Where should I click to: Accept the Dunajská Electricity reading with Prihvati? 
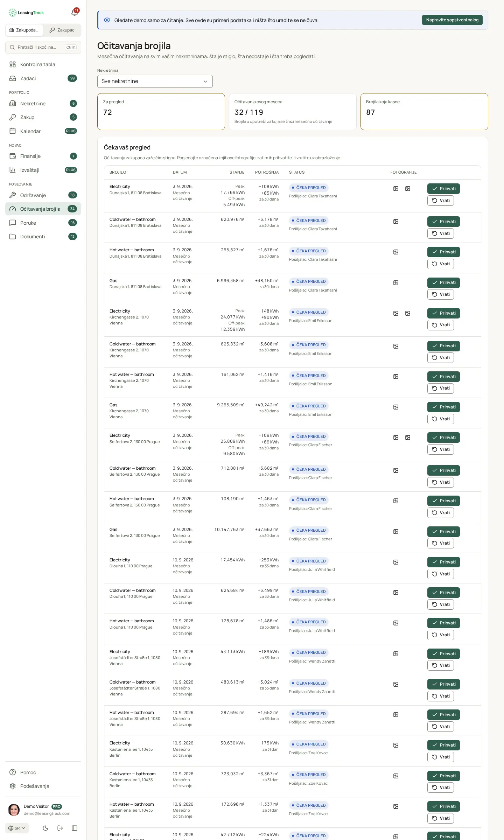click(x=443, y=189)
